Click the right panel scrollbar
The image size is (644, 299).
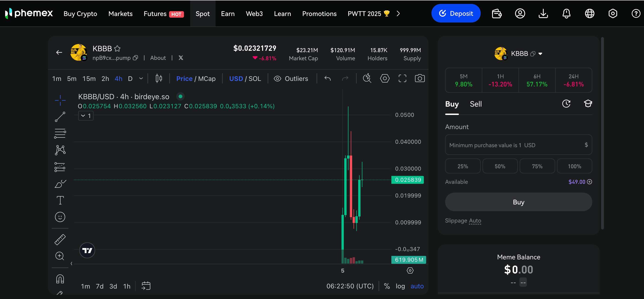click(602, 133)
